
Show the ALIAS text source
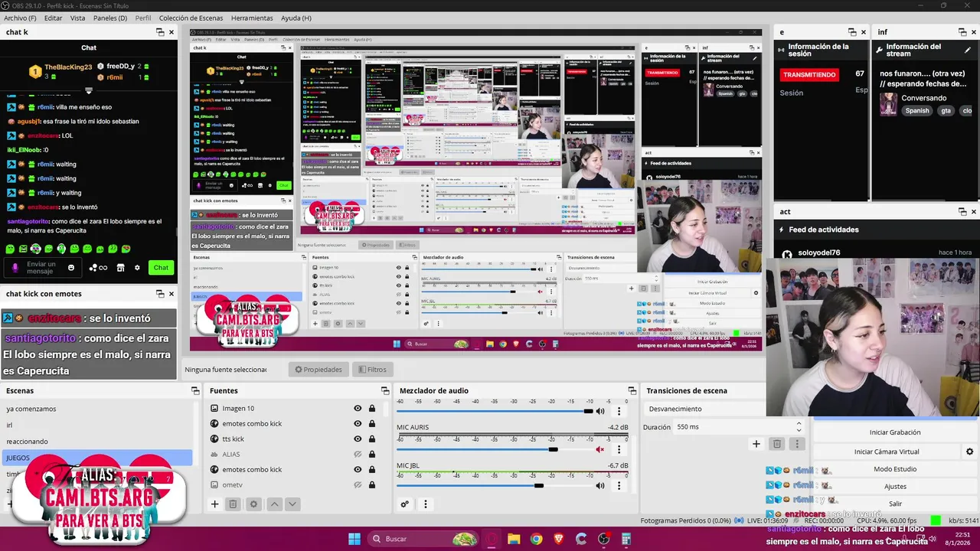click(x=358, y=455)
